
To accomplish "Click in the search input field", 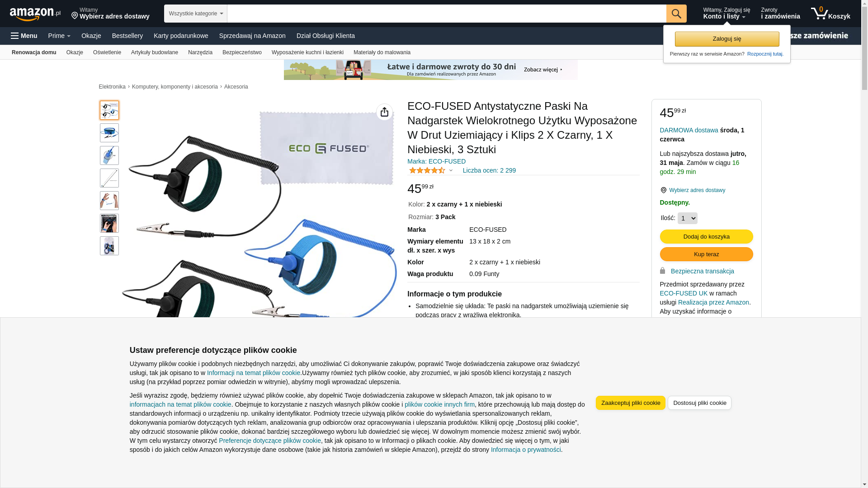I will [446, 14].
